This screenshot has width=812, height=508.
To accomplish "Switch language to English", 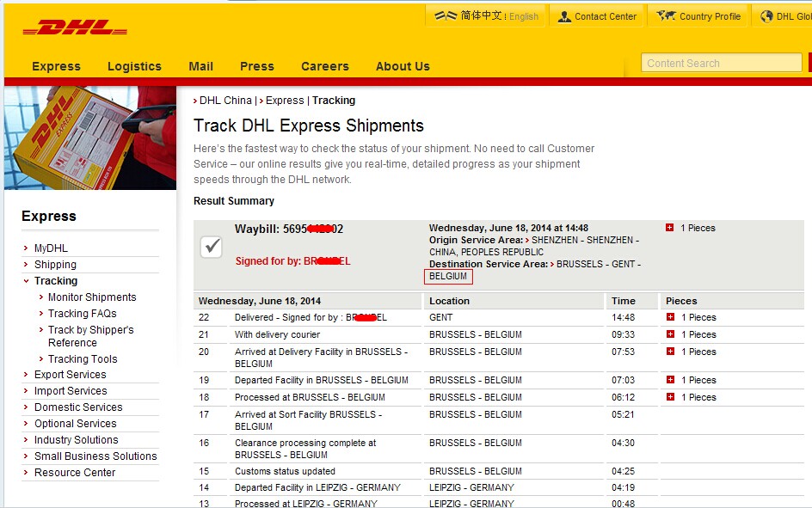I will (524, 16).
